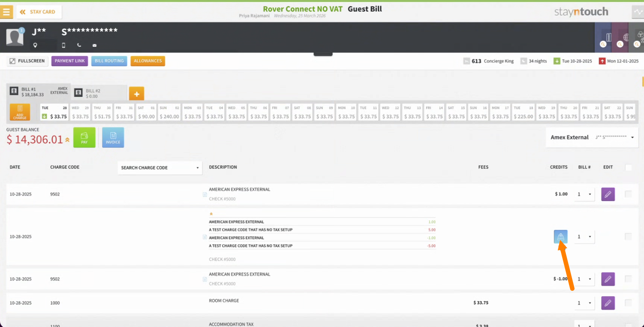Collapse the expanded transaction details chevron

coord(211,214)
